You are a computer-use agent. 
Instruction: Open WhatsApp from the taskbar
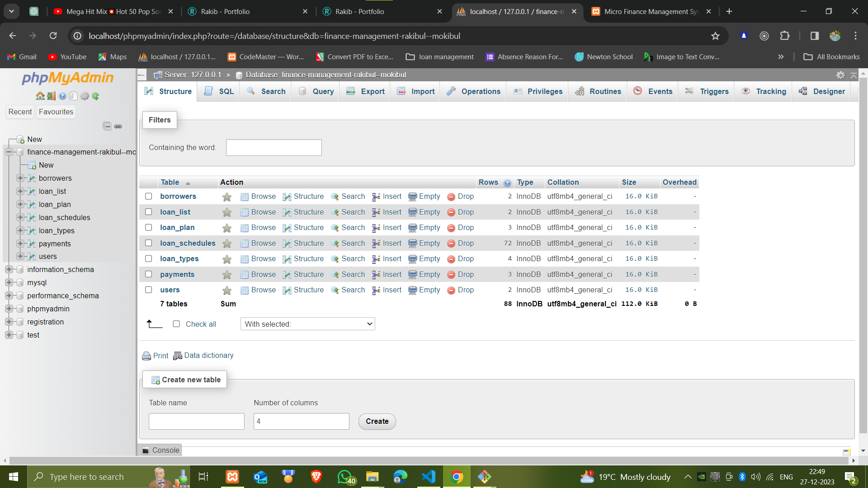pos(346,477)
